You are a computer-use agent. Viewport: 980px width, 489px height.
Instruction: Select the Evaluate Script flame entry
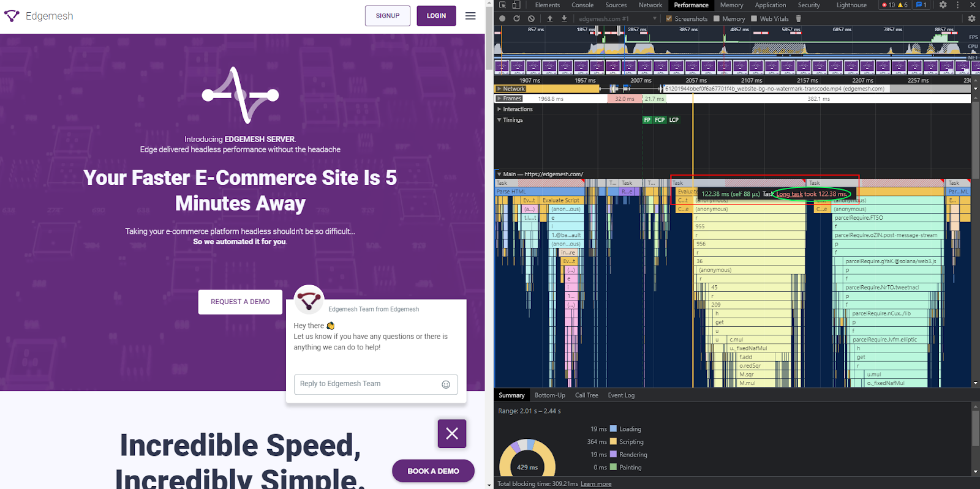pos(563,200)
